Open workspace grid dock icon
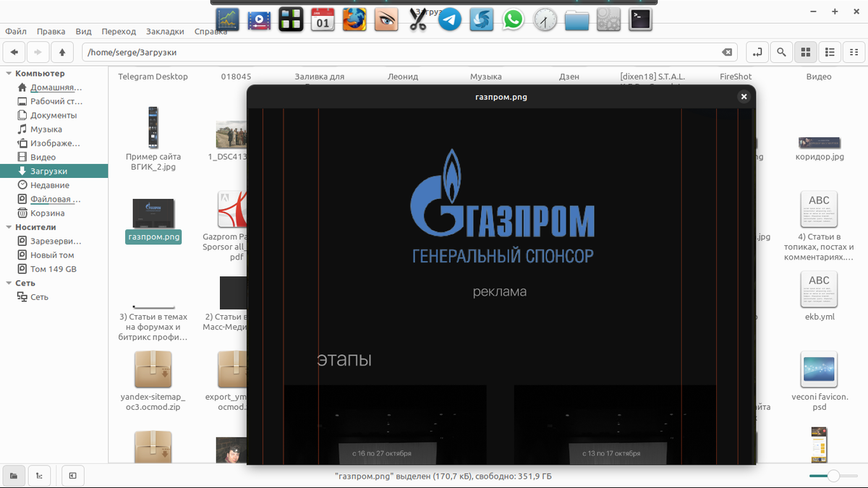The image size is (868, 488). coord(291,20)
